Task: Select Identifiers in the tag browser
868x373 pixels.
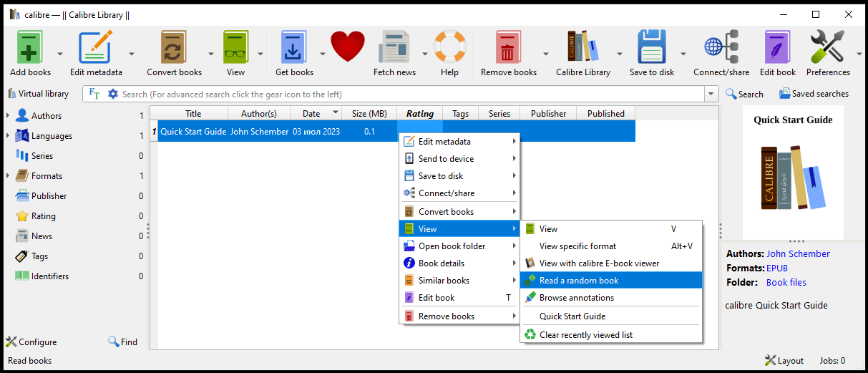Action: click(x=50, y=276)
